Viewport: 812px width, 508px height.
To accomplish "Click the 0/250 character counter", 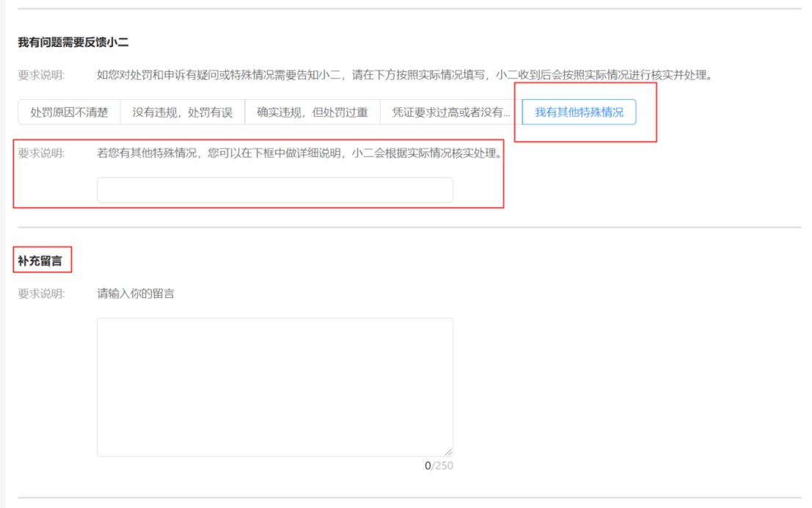I will 439,465.
